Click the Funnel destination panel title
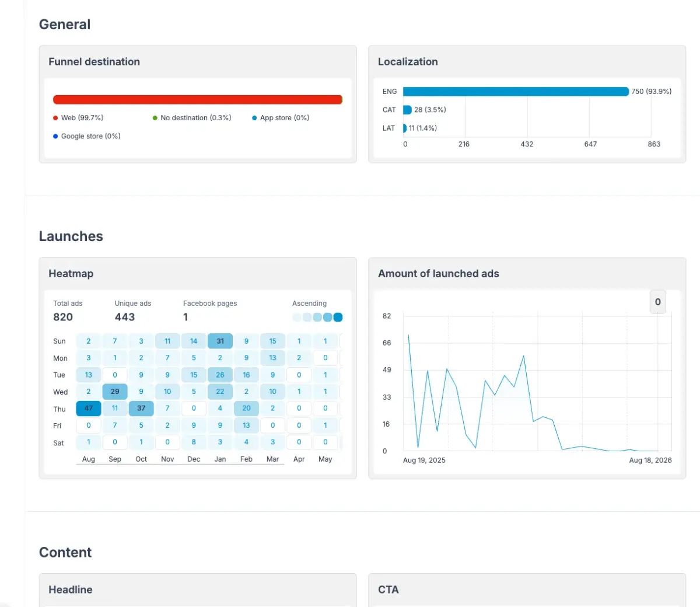 [94, 62]
